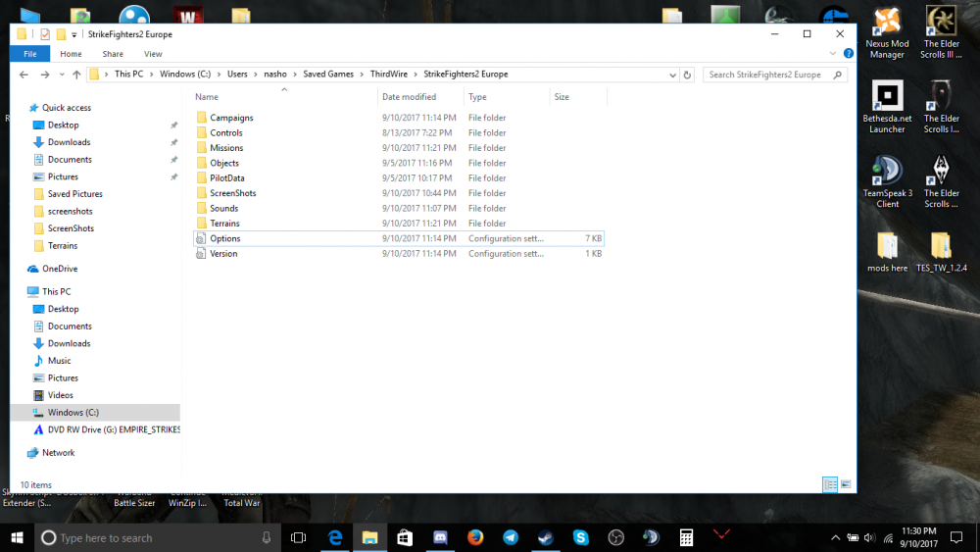Select the Objects folder icon
The image size is (980, 552).
201,163
